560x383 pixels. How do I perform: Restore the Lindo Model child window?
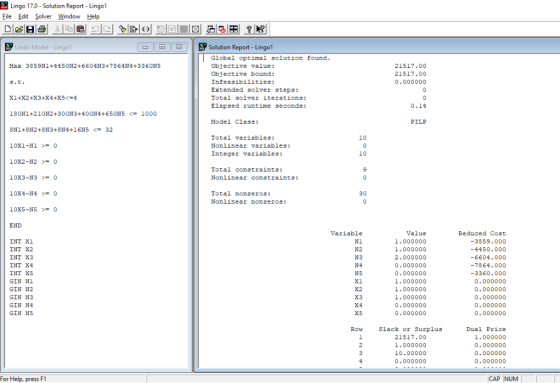click(162, 47)
